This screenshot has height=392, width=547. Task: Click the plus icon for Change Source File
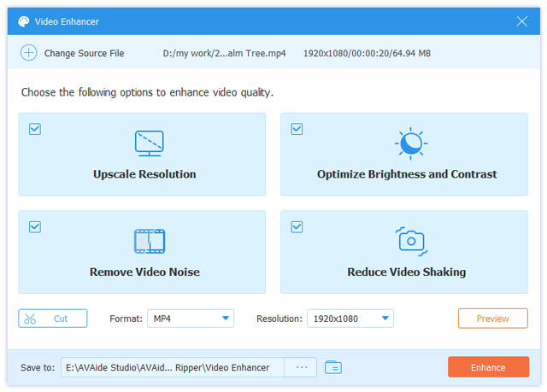pos(28,53)
